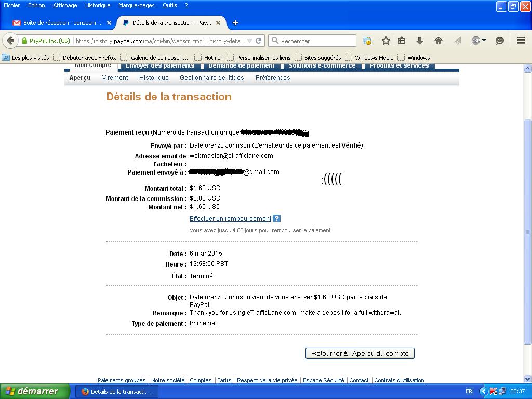
Task: Select the Firefox Détails de la transaction taskbar button
Action: click(x=116, y=392)
